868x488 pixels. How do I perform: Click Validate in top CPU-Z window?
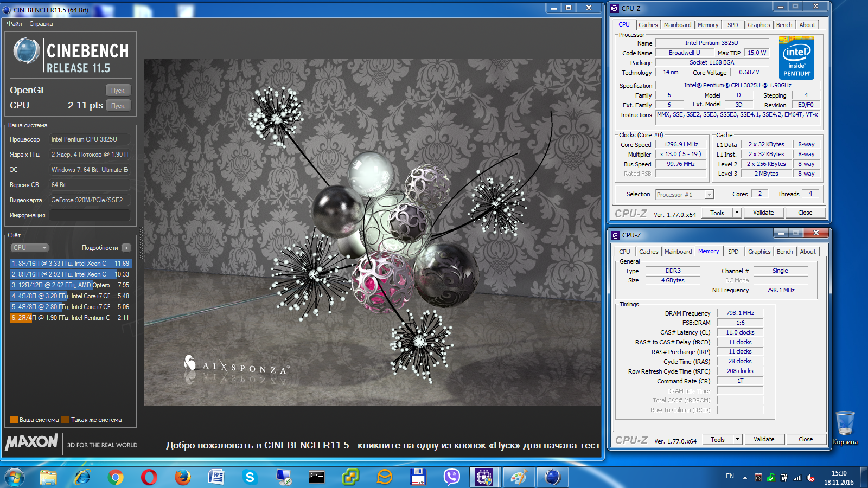point(763,213)
